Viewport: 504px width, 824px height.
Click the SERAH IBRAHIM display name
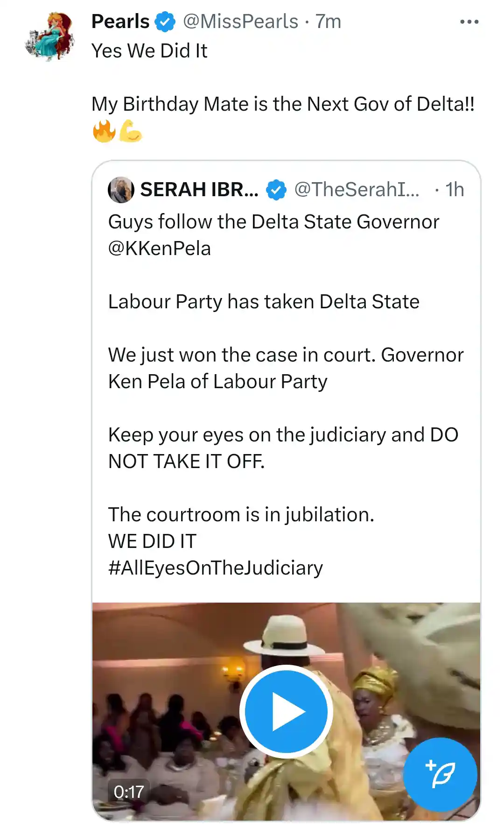tap(198, 189)
